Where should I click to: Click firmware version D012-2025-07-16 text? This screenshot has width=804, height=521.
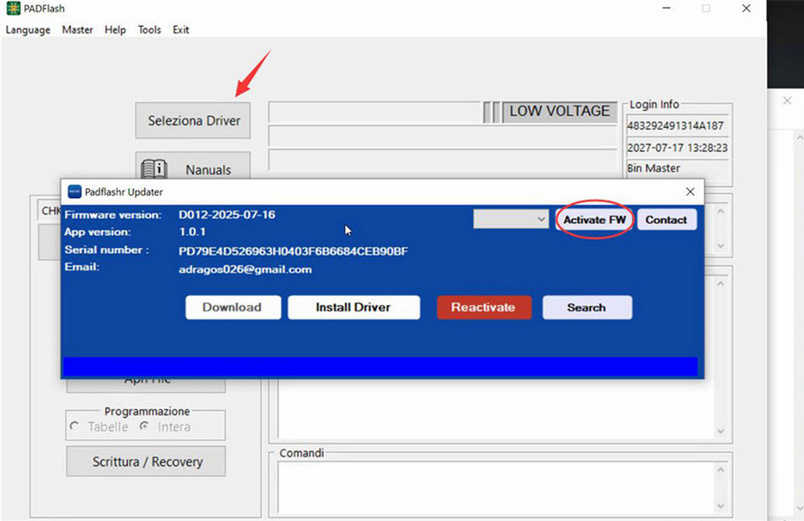(227, 214)
